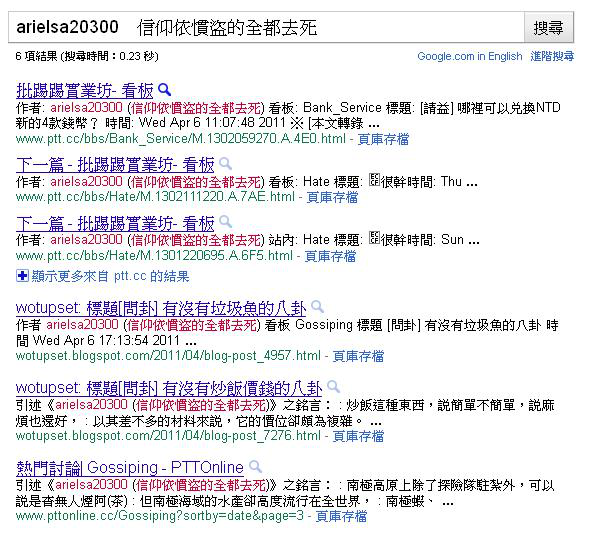Viewport: 611px width, 534px height.
Task: Open cached page for Hate M.1302111220 result
Action: point(332,197)
